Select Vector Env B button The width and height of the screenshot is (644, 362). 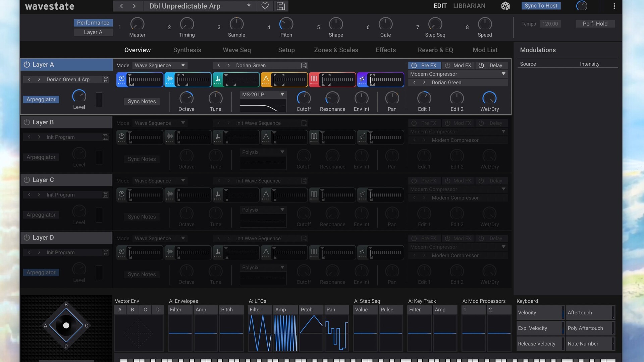(132, 309)
